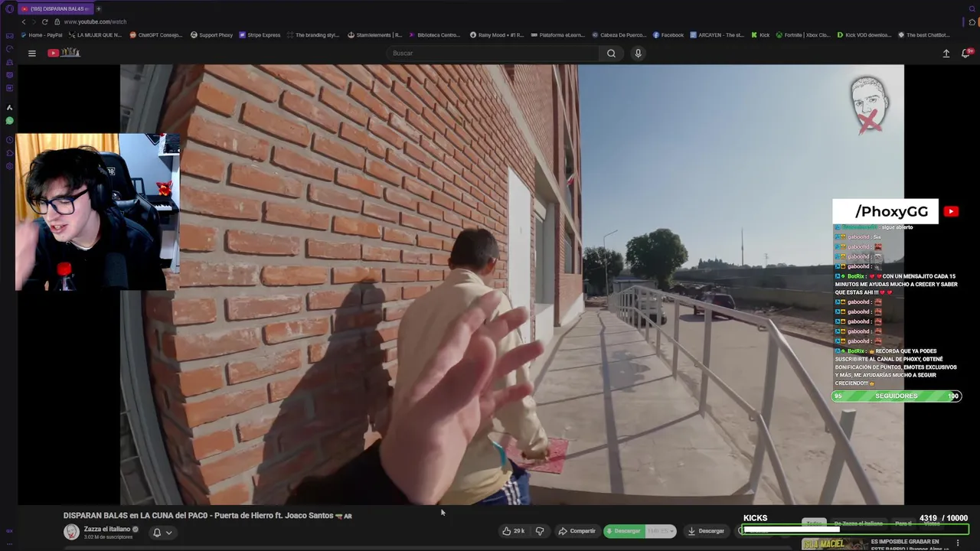This screenshot has height=551, width=980.
Task: Open Biblioteca Centro bookmark
Action: point(435,34)
